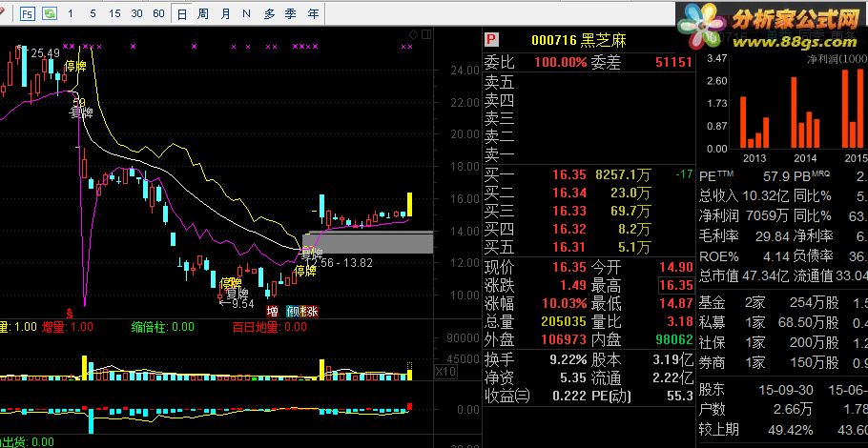This screenshot has height=448, width=868.
Task: Click the 买三 price 16.33
Action: (569, 211)
